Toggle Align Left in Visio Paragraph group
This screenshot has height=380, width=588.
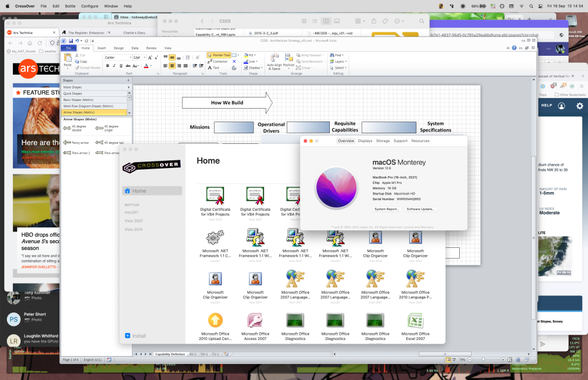pos(165,66)
